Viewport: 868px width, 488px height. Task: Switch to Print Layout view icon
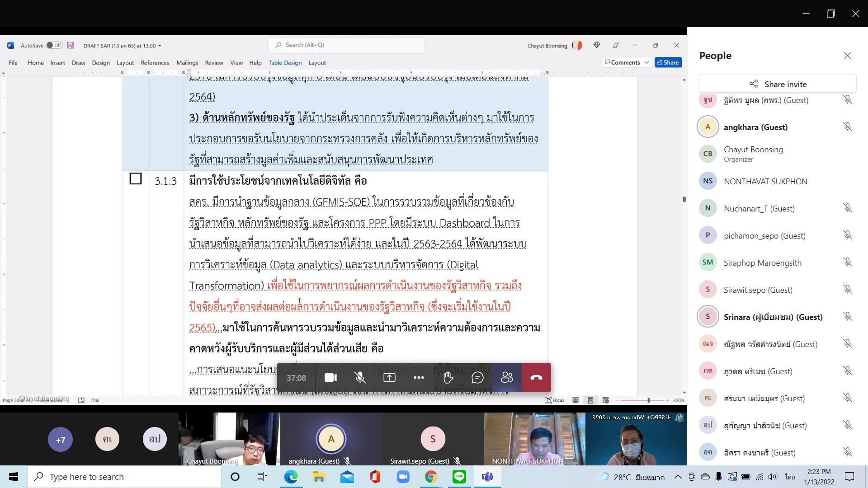590,400
